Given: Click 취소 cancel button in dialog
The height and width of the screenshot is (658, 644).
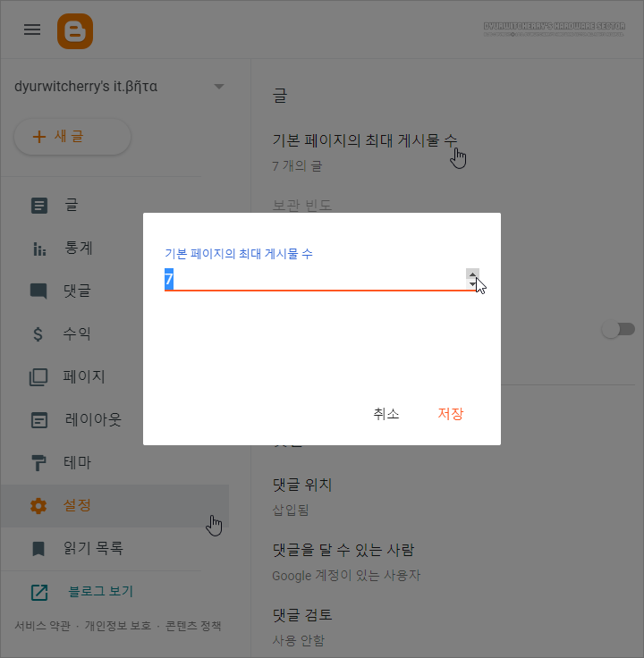Looking at the screenshot, I should pos(386,414).
